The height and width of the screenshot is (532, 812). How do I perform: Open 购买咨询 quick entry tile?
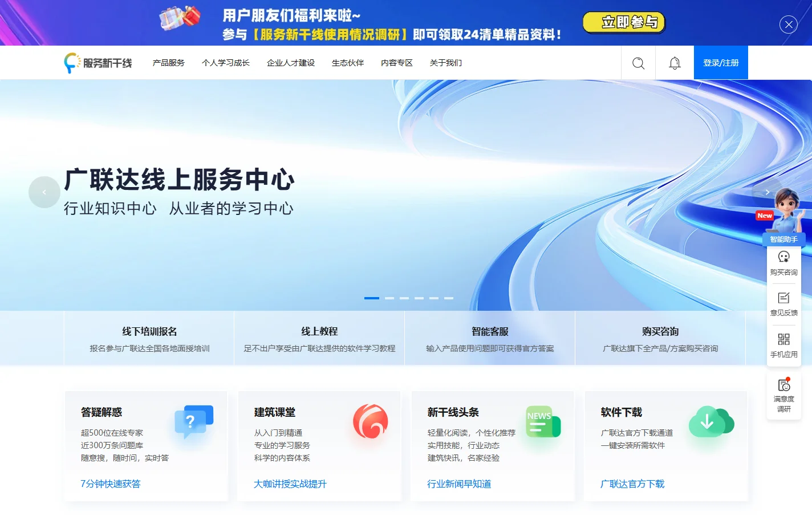pos(660,338)
